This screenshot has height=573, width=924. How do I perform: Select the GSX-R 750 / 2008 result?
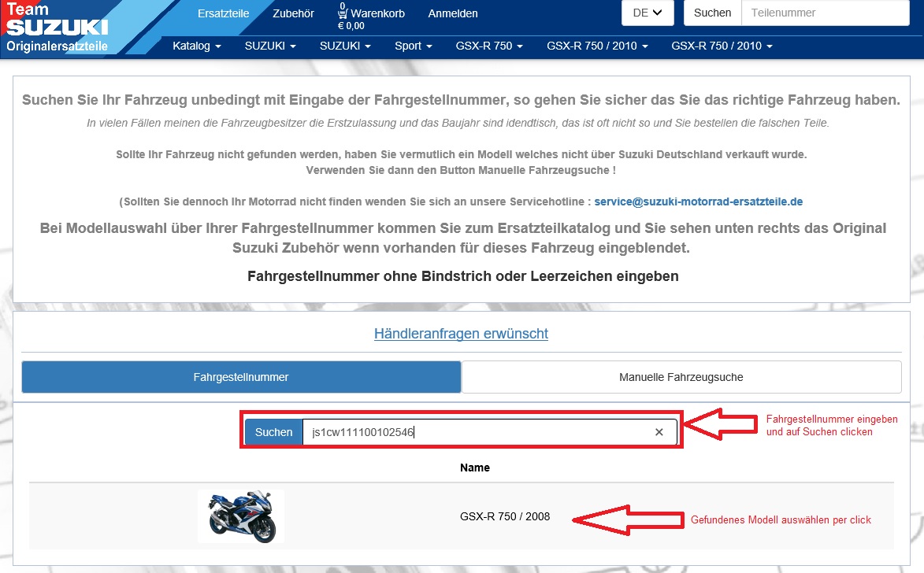tap(504, 516)
